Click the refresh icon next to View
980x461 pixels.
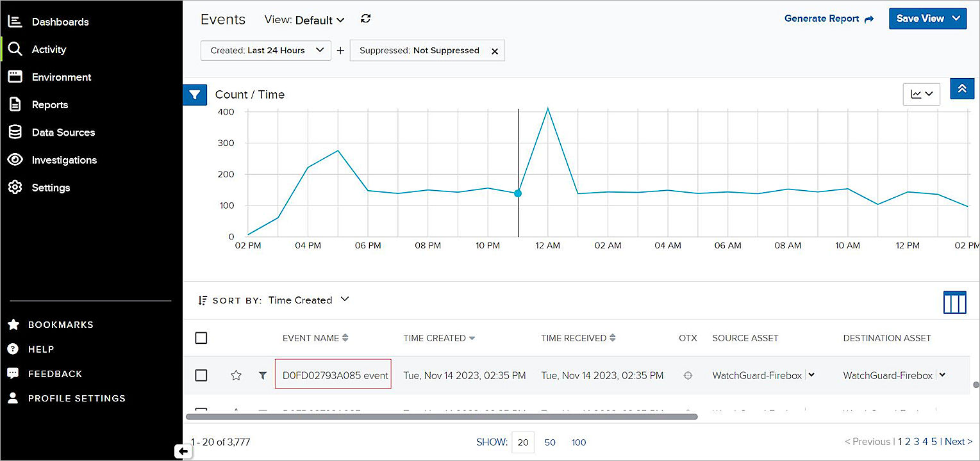point(366,19)
